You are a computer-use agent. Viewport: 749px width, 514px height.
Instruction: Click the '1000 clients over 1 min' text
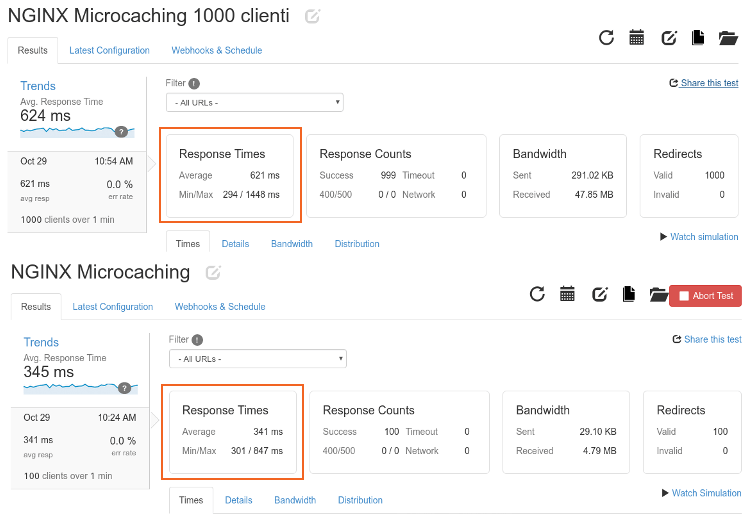coord(67,220)
